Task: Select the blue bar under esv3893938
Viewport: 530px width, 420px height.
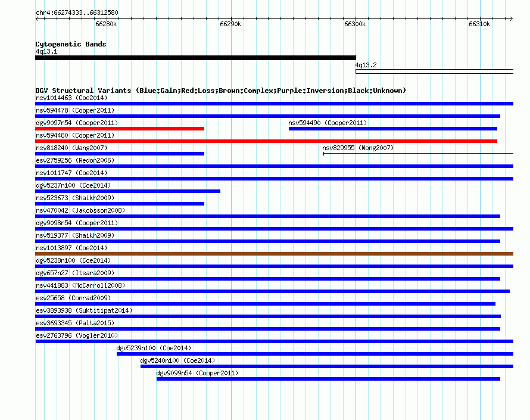Action: [x=268, y=316]
